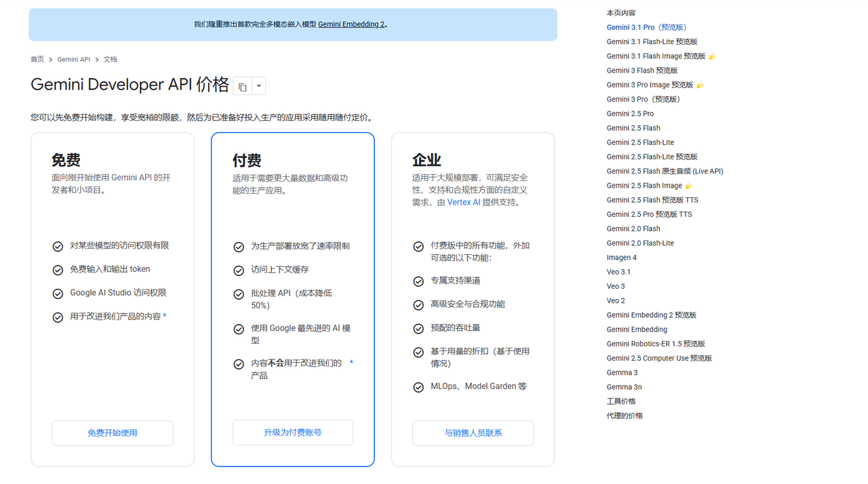Click the checkmark icon beside 为生产部署放宽了速率限制

tap(239, 247)
